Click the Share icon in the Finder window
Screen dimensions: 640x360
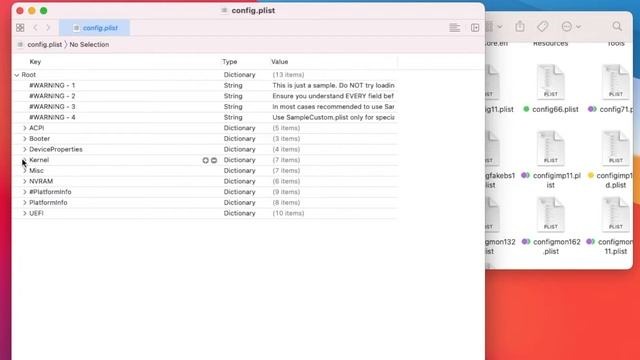tap(520, 27)
